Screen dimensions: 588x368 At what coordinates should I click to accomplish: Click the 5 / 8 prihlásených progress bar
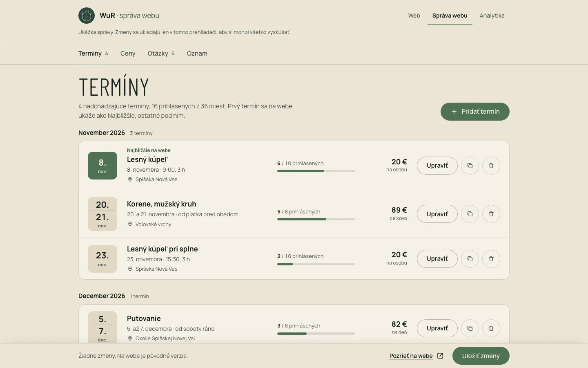316,219
